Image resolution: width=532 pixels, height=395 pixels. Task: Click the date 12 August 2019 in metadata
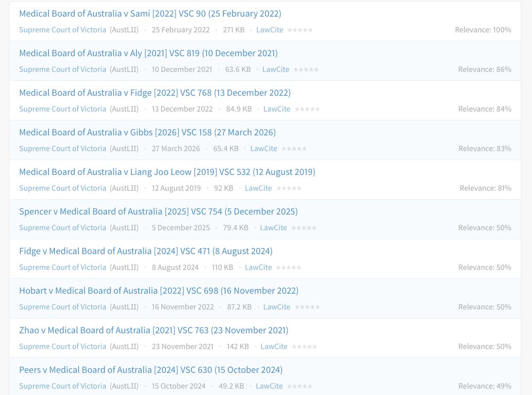pos(176,188)
